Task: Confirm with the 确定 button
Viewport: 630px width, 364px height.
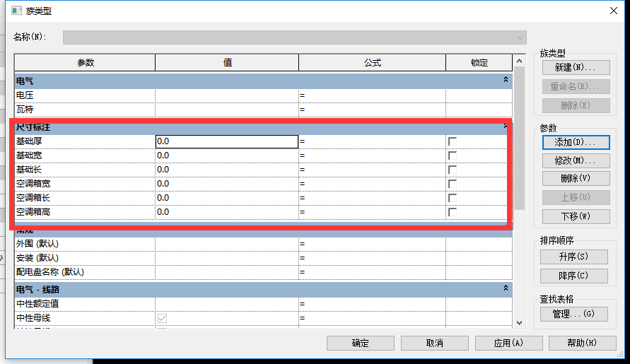Action: pyautogui.click(x=361, y=343)
